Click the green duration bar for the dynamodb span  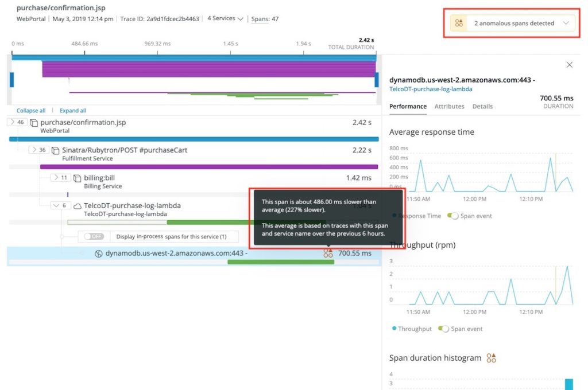281,262
